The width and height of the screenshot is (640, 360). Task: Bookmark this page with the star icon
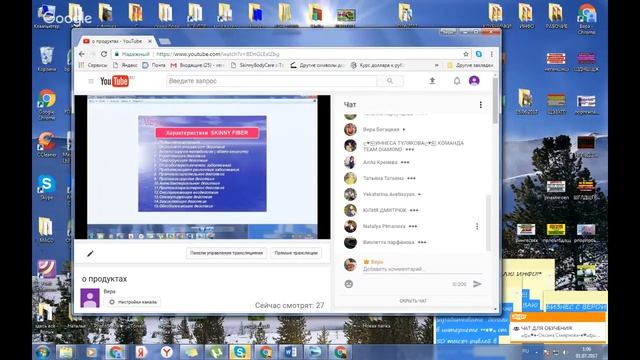(x=466, y=54)
